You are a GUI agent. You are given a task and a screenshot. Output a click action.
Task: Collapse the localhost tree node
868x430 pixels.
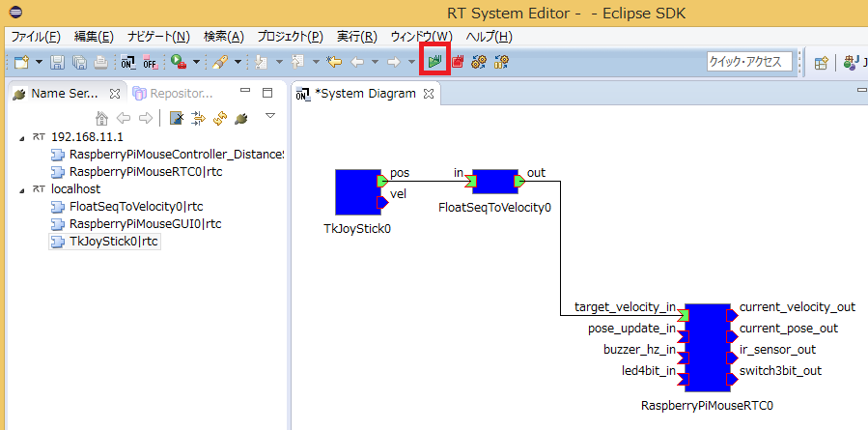pyautogui.click(x=22, y=189)
